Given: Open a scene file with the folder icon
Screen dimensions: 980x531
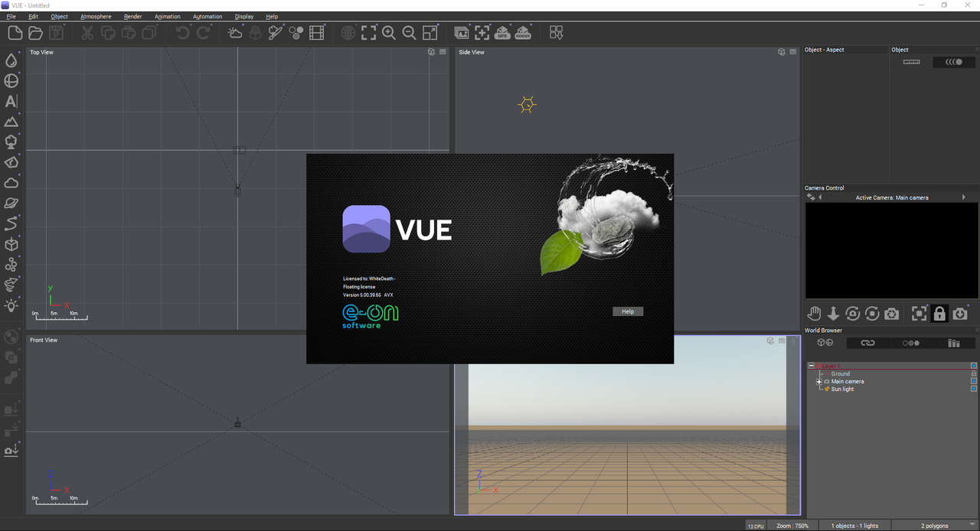Looking at the screenshot, I should pos(35,32).
